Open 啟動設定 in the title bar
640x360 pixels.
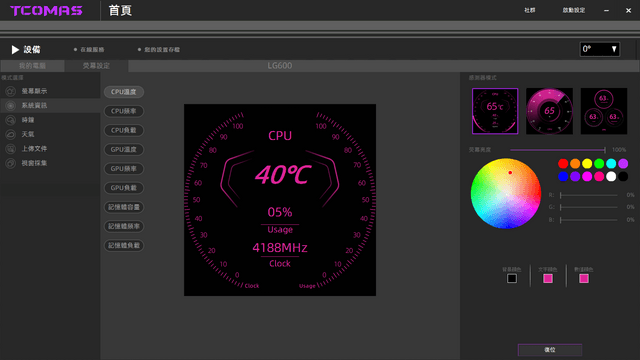574,10
